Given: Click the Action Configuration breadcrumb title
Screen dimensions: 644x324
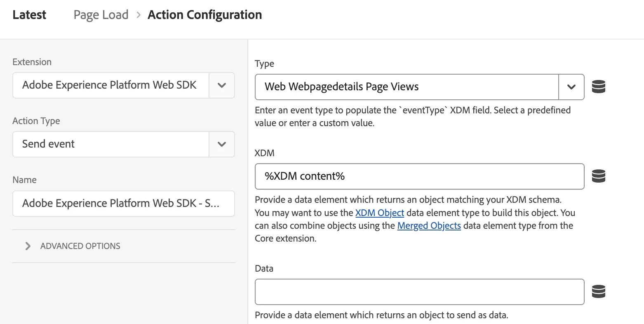Looking at the screenshot, I should click(205, 15).
